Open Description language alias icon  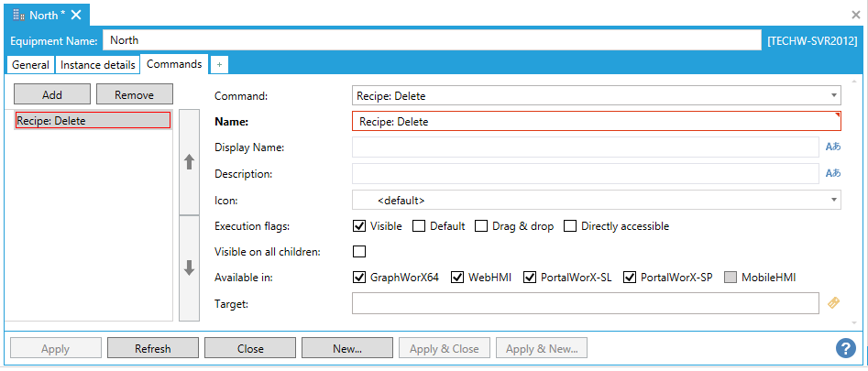pyautogui.click(x=832, y=173)
